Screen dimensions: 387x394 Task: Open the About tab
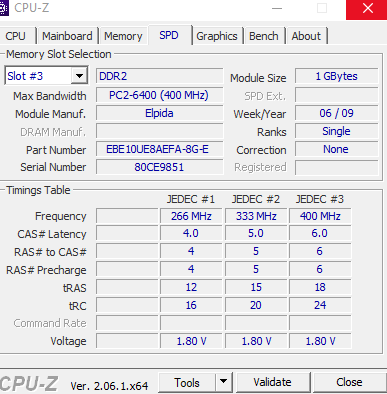click(x=306, y=36)
